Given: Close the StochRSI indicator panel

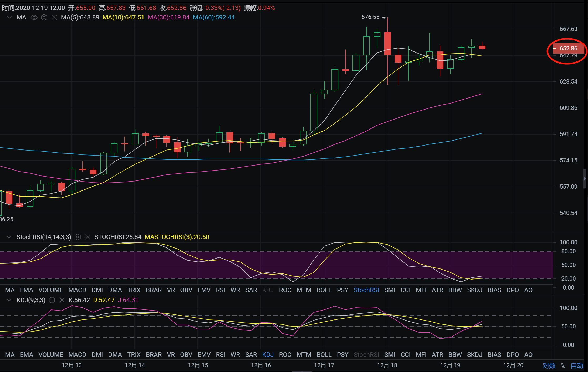Looking at the screenshot, I should click(88, 237).
